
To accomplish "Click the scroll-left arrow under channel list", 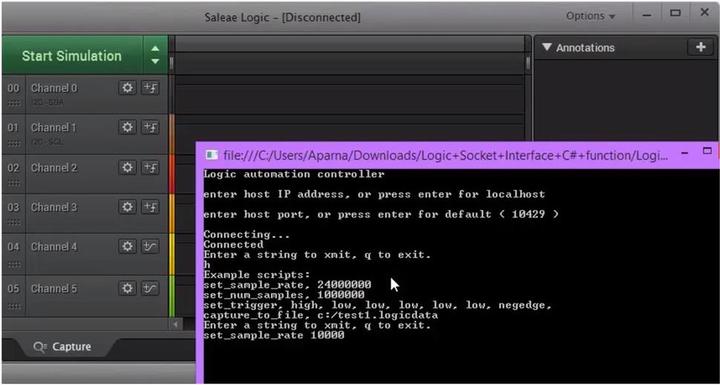I will [175, 324].
